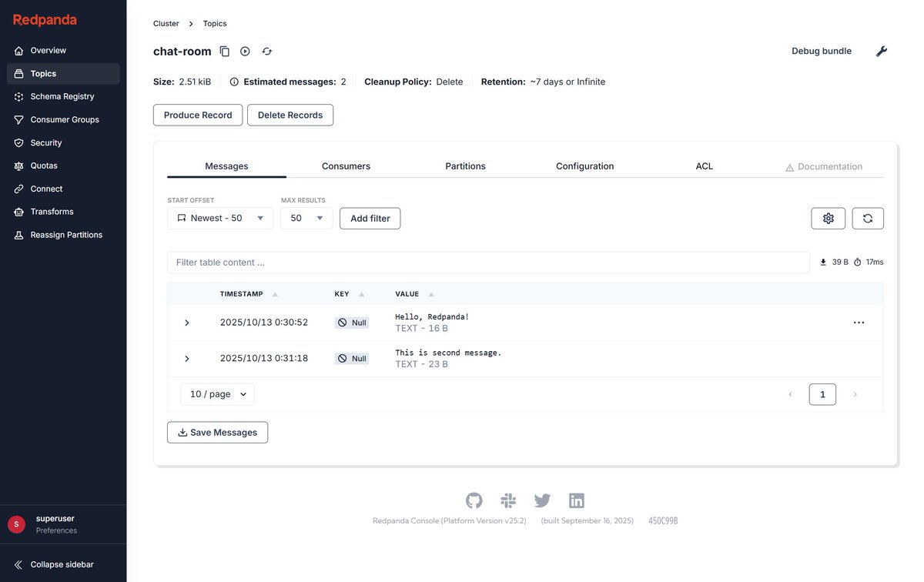Open the Transforms page

pos(63,212)
